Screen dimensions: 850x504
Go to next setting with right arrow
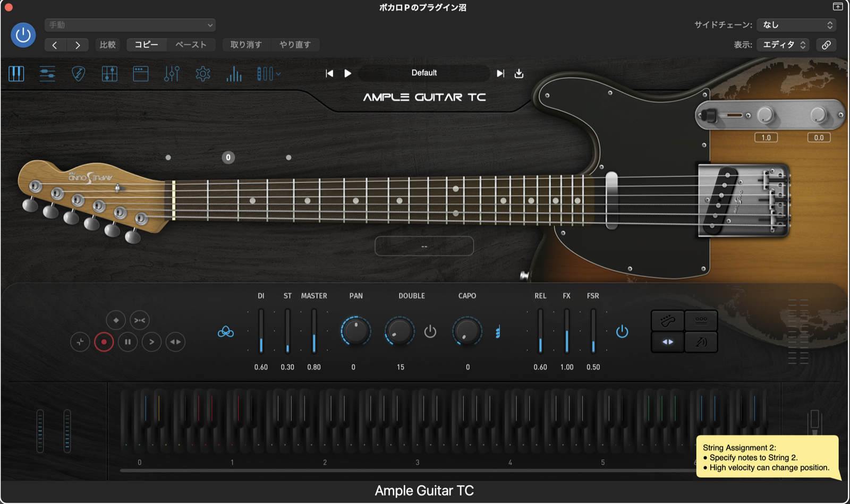tap(78, 45)
